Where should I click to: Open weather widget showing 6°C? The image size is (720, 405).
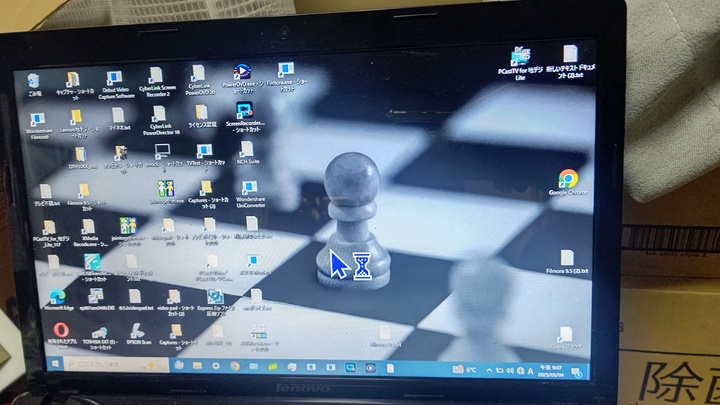point(465,369)
